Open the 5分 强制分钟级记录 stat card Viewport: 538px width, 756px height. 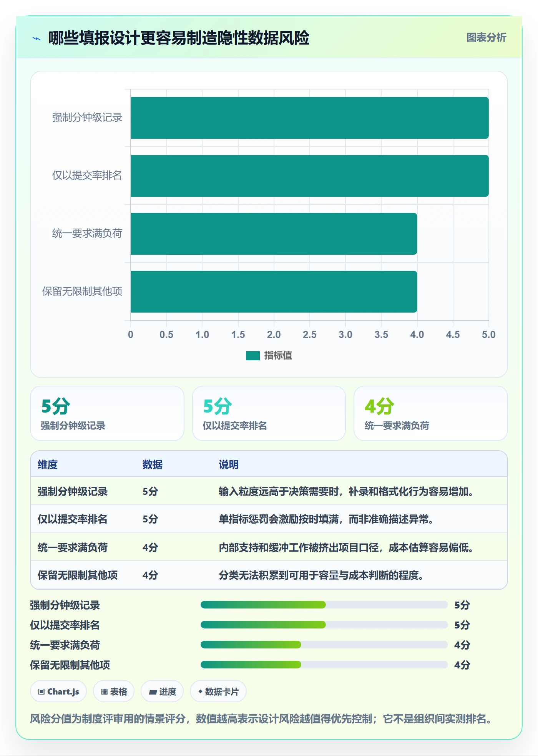pyautogui.click(x=107, y=413)
